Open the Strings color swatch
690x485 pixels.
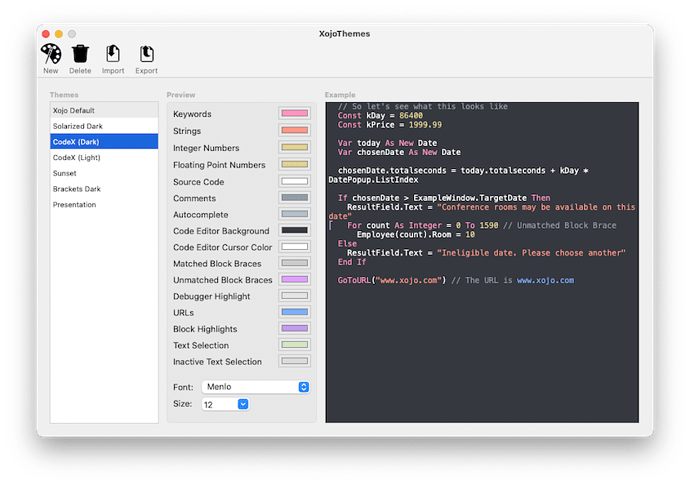click(294, 130)
